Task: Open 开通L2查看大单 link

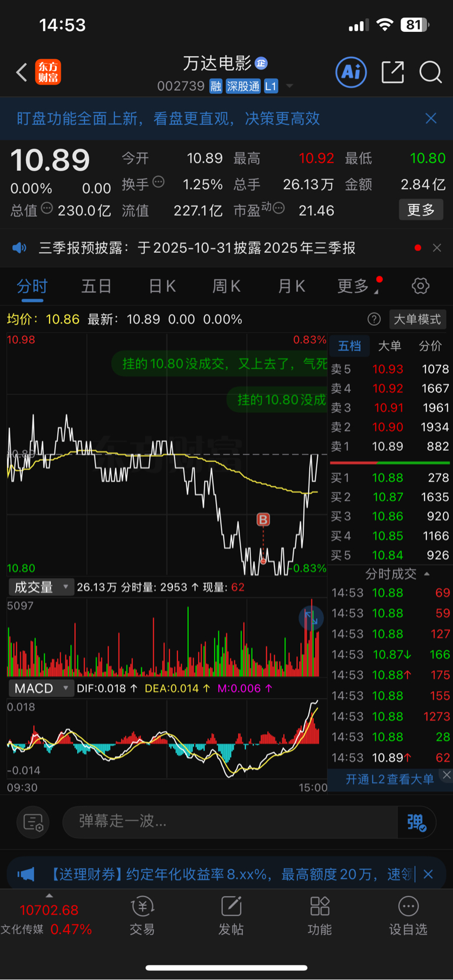Action: 389,779
